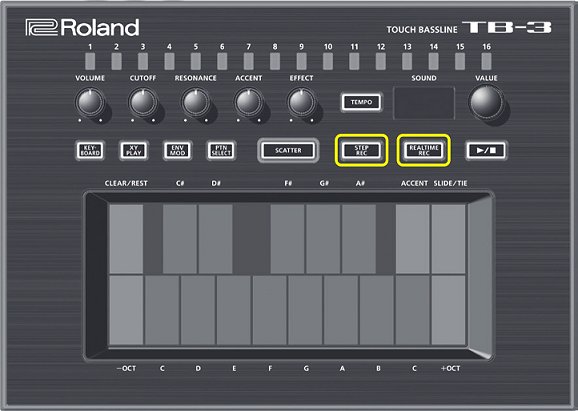Select the RESONANCE knob

196,102
